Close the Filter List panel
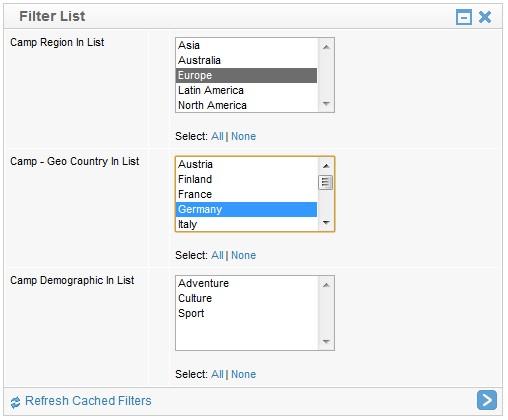The height and width of the screenshot is (420, 508). (485, 17)
